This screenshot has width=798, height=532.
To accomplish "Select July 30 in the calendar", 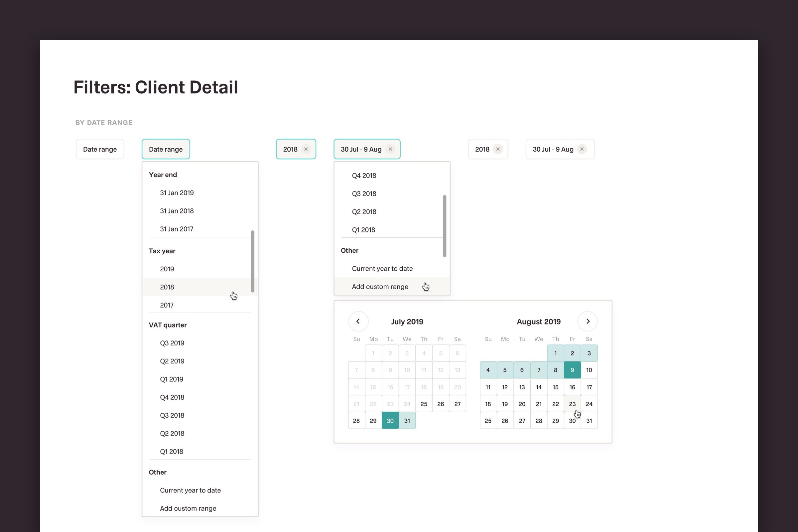I will point(390,421).
